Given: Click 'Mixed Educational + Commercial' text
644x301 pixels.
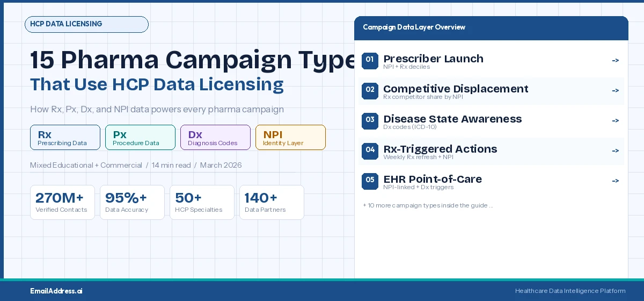Looking at the screenshot, I should (x=86, y=166).
